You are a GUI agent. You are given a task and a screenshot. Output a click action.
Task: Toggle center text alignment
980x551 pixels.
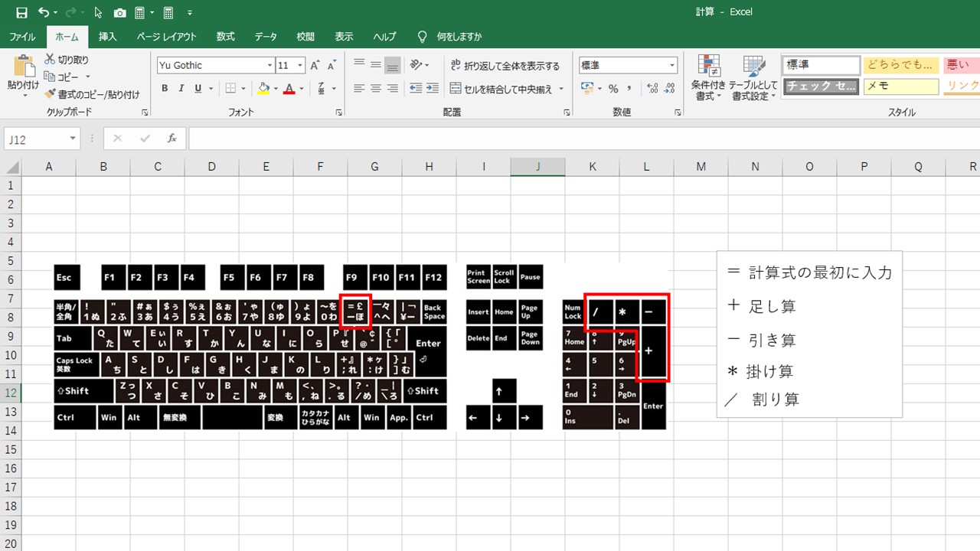(375, 89)
